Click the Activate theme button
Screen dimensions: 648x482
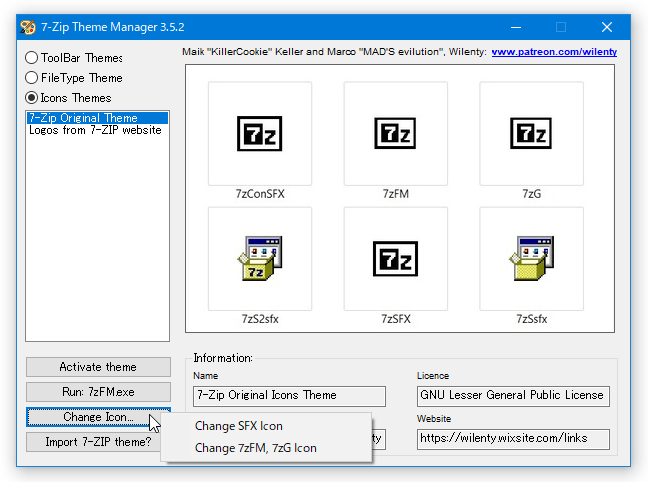point(98,367)
